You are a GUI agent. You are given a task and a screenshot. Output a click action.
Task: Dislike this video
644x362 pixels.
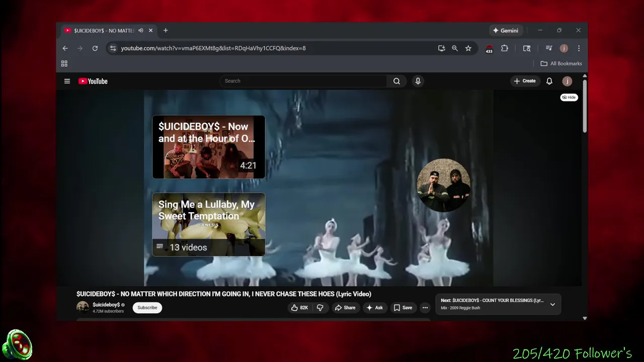coord(320,308)
